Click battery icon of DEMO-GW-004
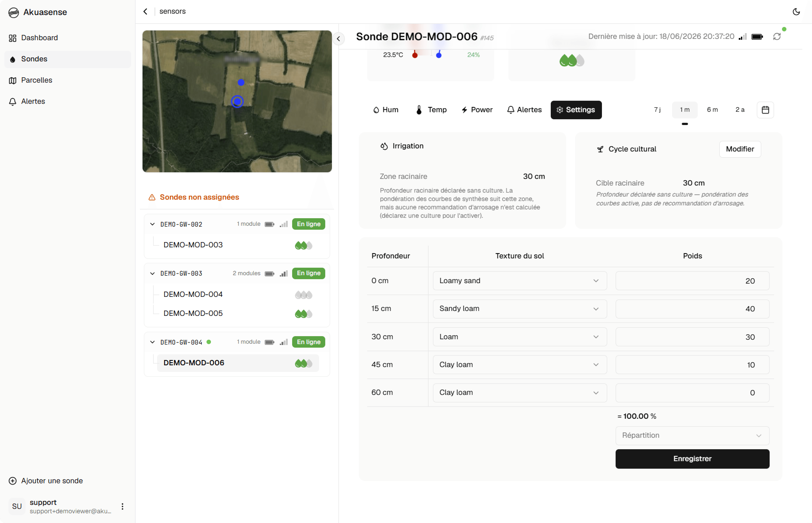This screenshot has height=523, width=812. (x=269, y=342)
